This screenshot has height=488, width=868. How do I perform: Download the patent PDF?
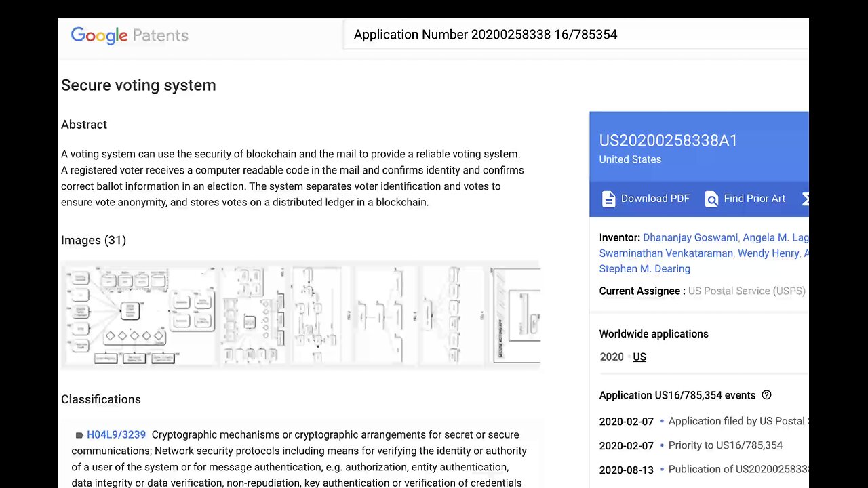(646, 199)
